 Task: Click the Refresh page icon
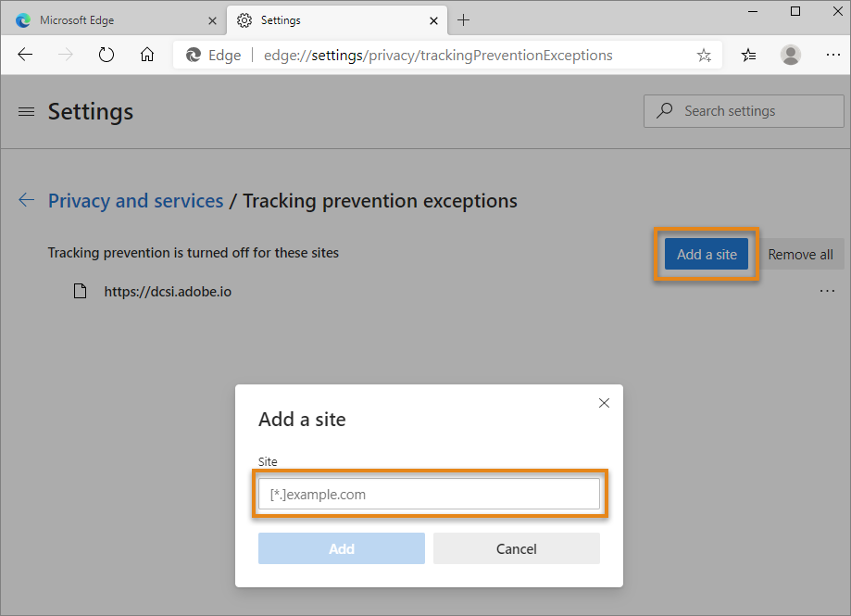(106, 55)
